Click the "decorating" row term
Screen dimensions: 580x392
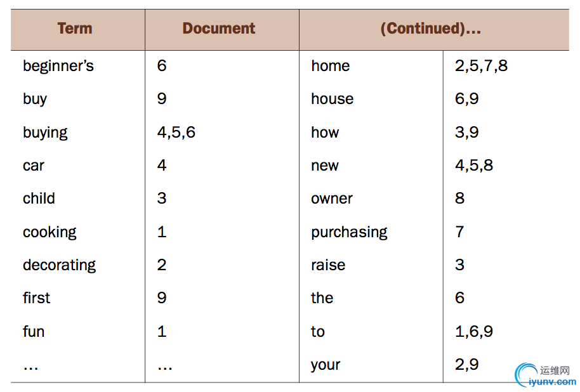59,265
